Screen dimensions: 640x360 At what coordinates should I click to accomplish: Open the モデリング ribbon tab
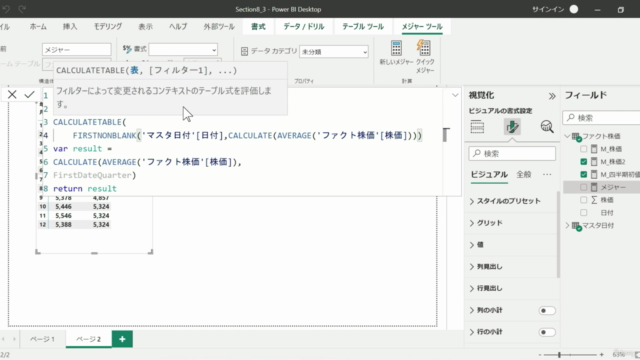pos(108,27)
